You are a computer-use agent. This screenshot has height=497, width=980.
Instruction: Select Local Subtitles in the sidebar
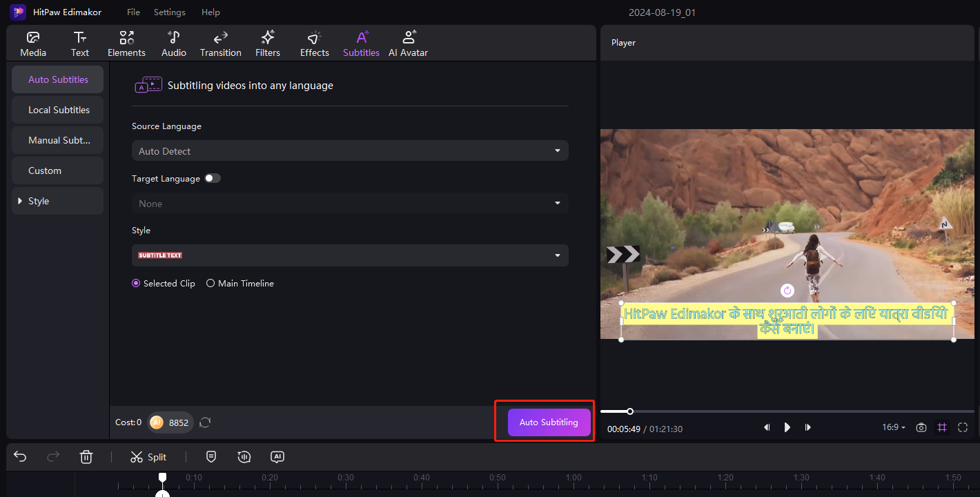[x=58, y=110]
